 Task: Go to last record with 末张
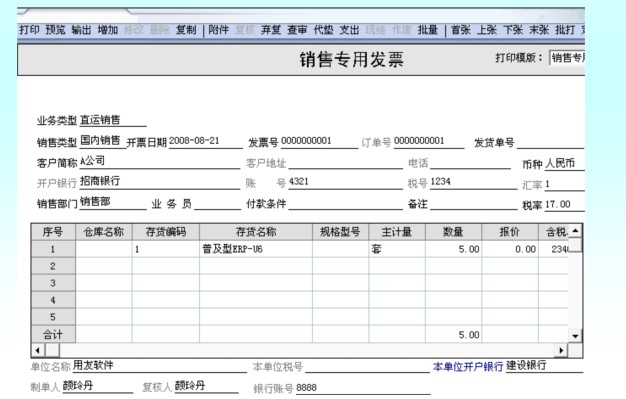[x=539, y=30]
